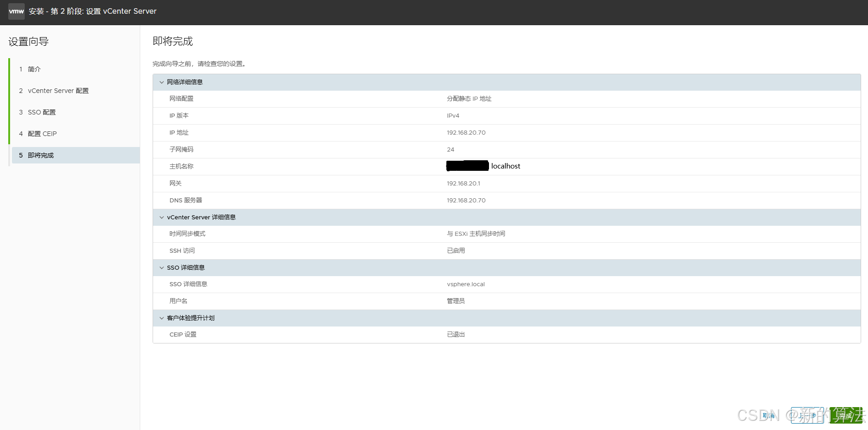Click the 取消 cancel button

tap(769, 415)
